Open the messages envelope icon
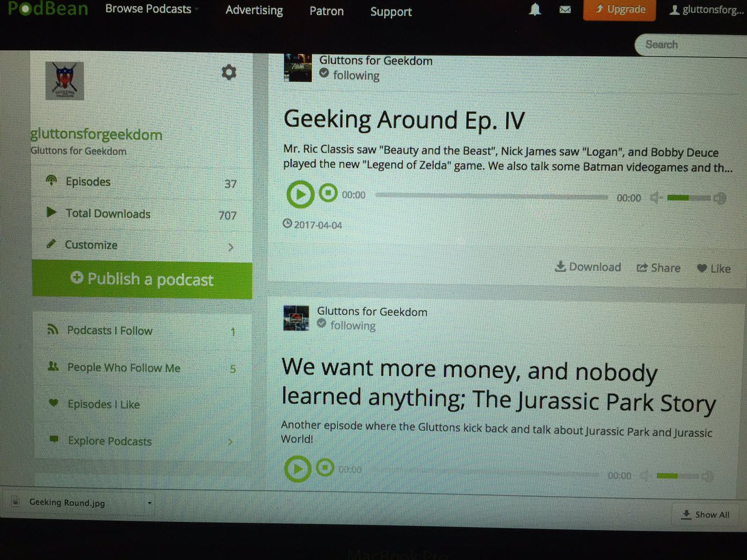This screenshot has height=560, width=747. pyautogui.click(x=565, y=11)
